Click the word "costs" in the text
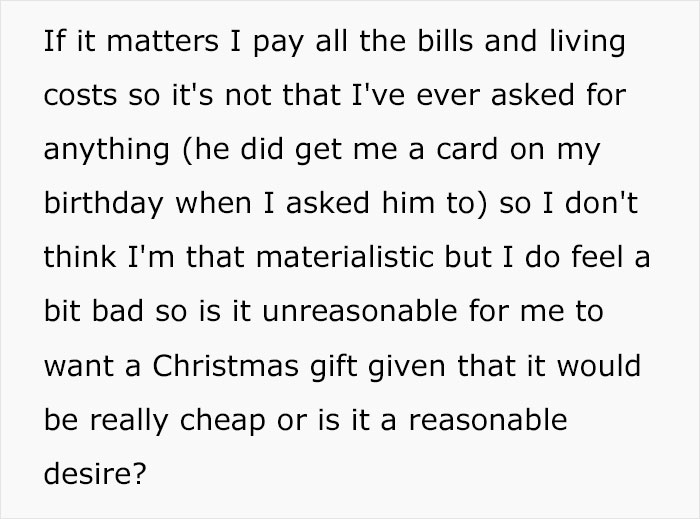This screenshot has width=700, height=519. pos(80,95)
